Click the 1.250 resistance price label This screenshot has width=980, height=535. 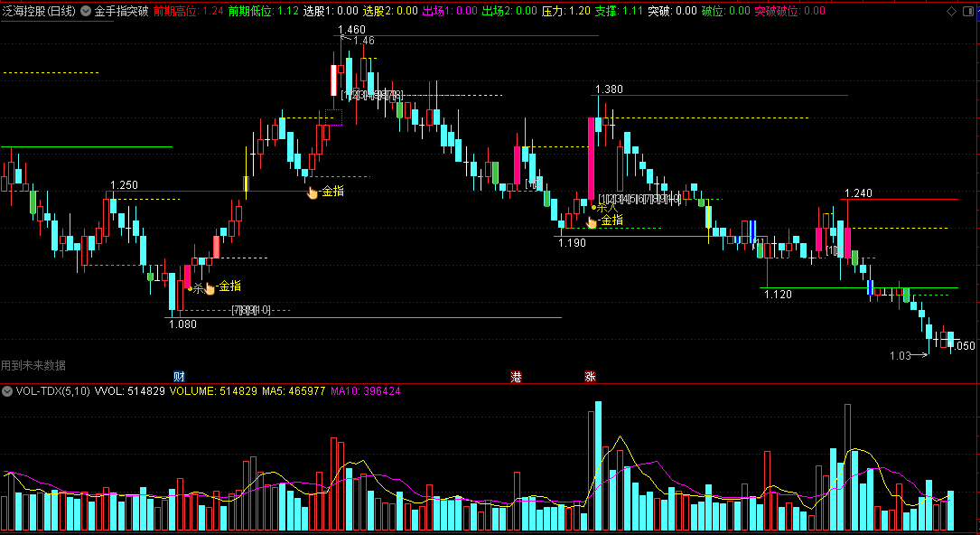coord(125,185)
